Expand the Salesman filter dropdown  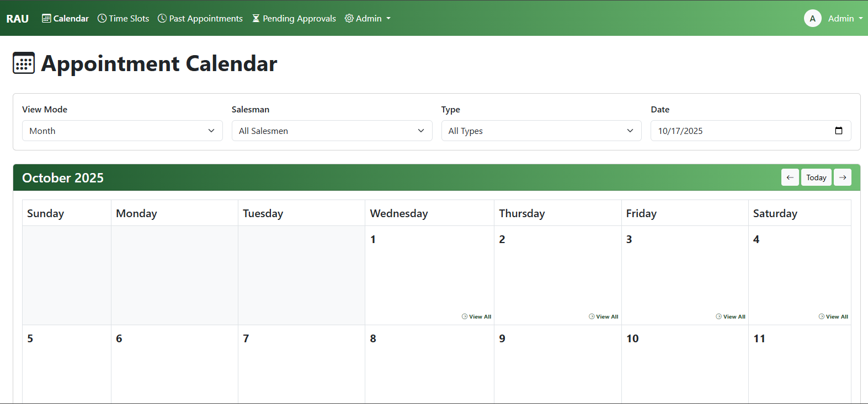coord(332,131)
